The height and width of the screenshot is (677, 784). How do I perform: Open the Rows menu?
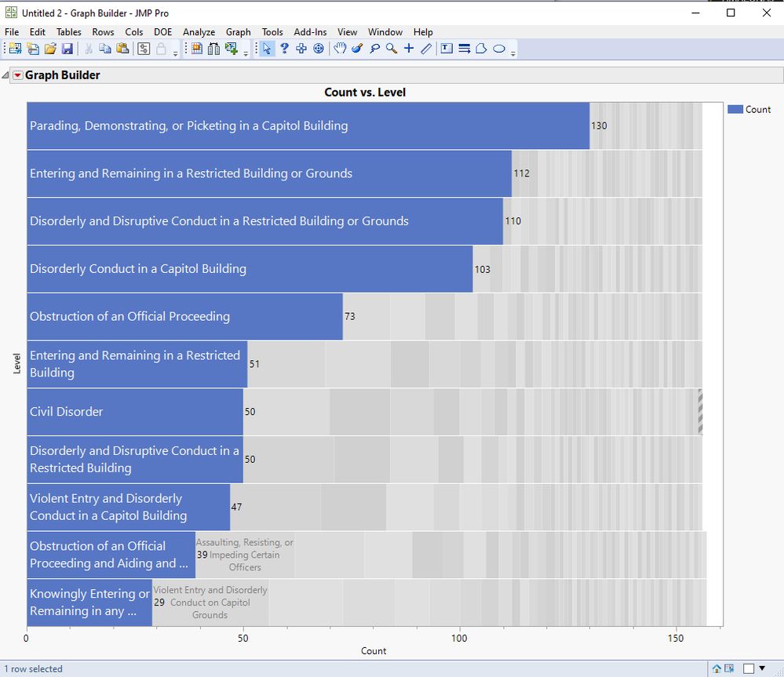(103, 32)
